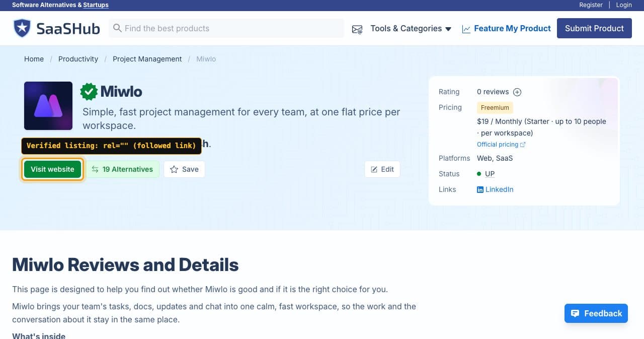Click the Freemium pricing badge
Viewport: 644px width, 339px height.
pyautogui.click(x=495, y=107)
